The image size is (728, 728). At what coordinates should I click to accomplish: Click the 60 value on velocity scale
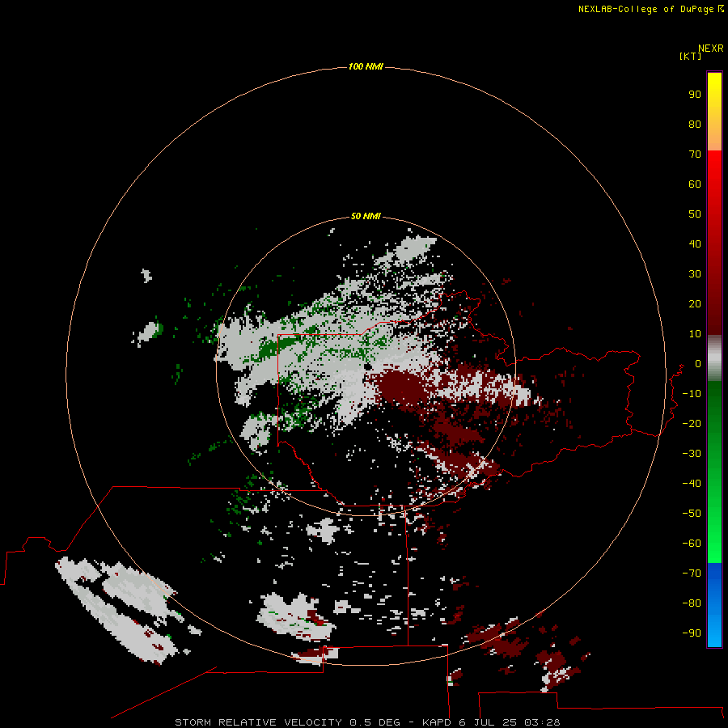point(695,184)
